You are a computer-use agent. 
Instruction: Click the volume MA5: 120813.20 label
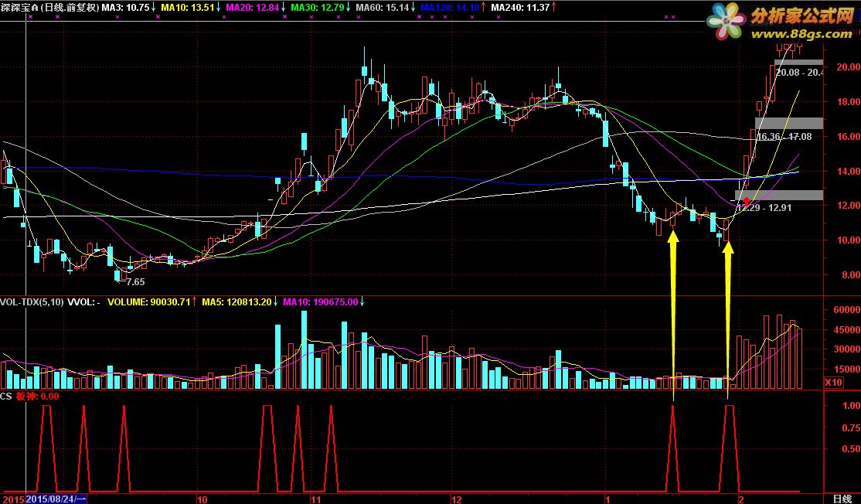[x=237, y=302]
